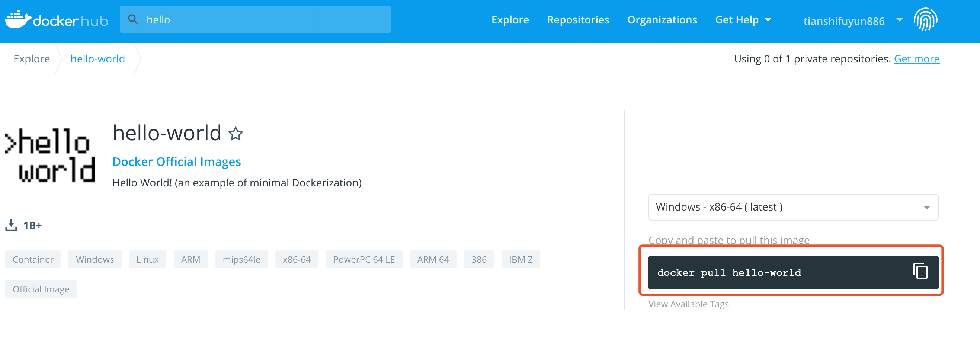Open the Windows - x86-64 (latest) selector
This screenshot has width=980, height=340.
(793, 207)
